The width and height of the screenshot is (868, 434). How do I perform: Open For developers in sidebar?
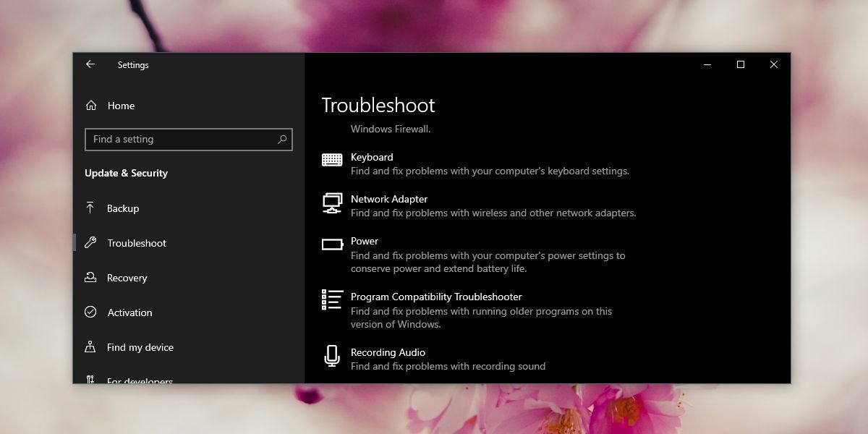coord(140,380)
